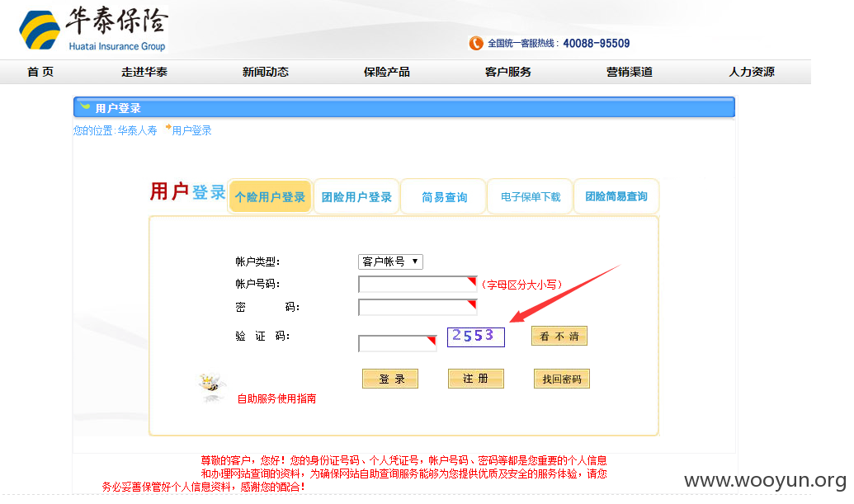Click the 华泰人寿 breadcrumb link

coord(137,130)
